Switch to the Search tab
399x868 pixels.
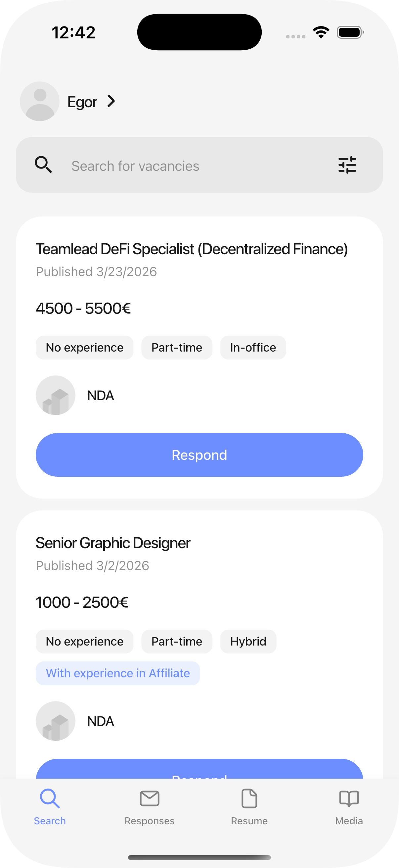pos(50,807)
